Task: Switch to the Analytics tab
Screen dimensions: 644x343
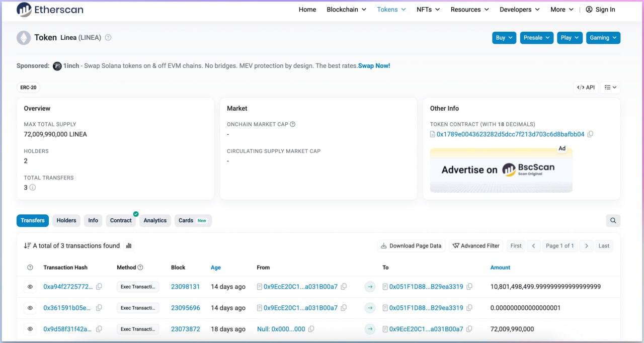Action: pos(155,220)
